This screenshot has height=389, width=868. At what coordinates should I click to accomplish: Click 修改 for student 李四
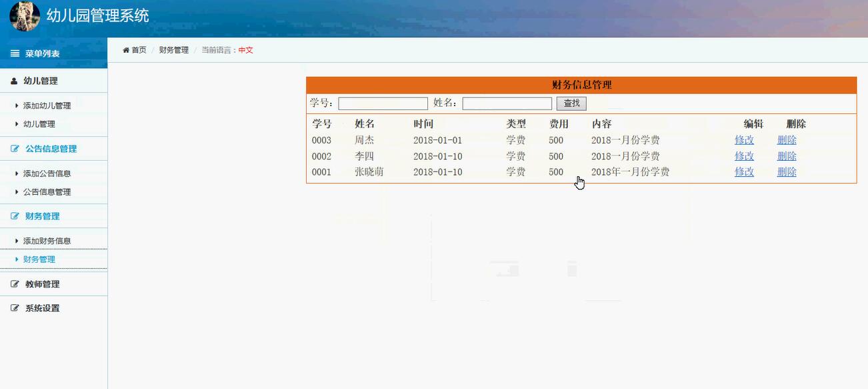[x=744, y=156]
